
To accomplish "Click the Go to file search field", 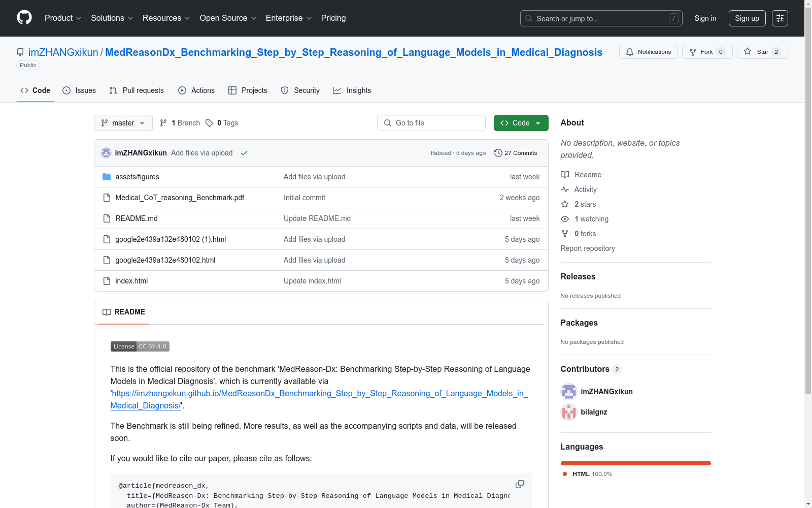I will coord(431,123).
